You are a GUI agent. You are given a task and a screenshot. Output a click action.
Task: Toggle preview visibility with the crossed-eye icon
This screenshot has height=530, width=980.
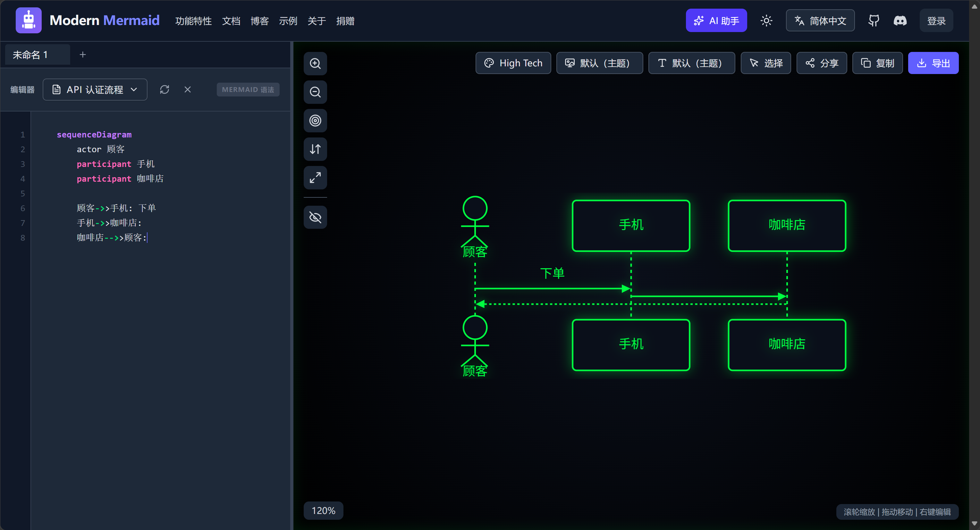pyautogui.click(x=315, y=218)
